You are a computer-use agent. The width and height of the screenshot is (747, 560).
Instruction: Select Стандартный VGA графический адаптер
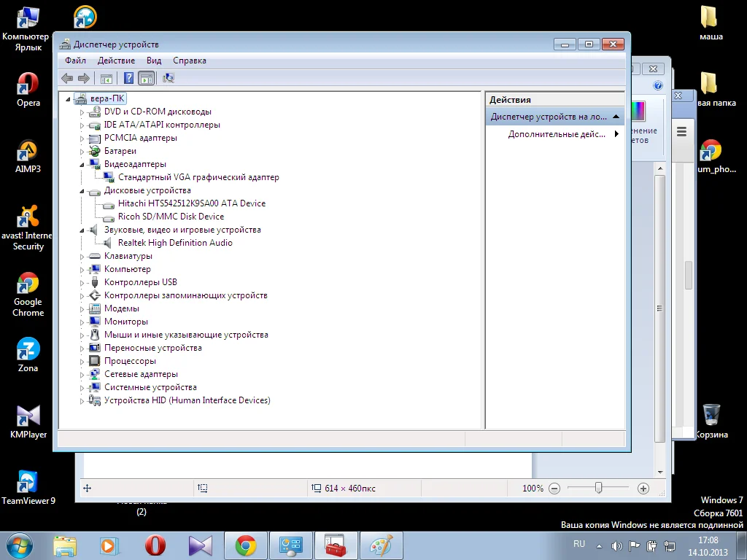(198, 177)
